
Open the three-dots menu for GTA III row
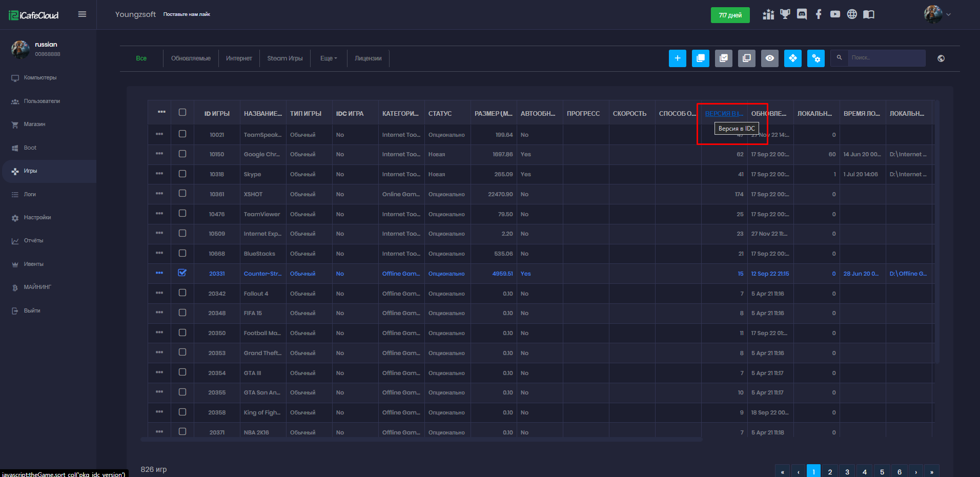tap(159, 372)
